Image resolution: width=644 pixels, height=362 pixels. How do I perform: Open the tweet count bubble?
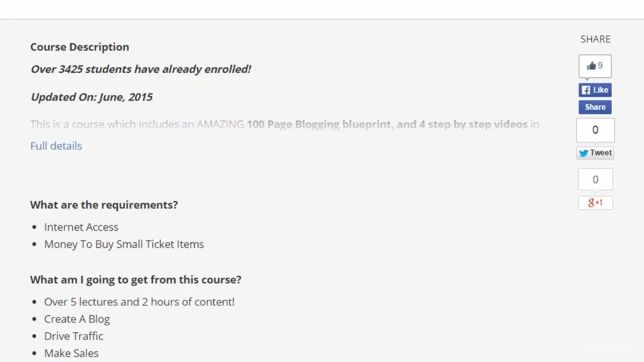tap(595, 130)
